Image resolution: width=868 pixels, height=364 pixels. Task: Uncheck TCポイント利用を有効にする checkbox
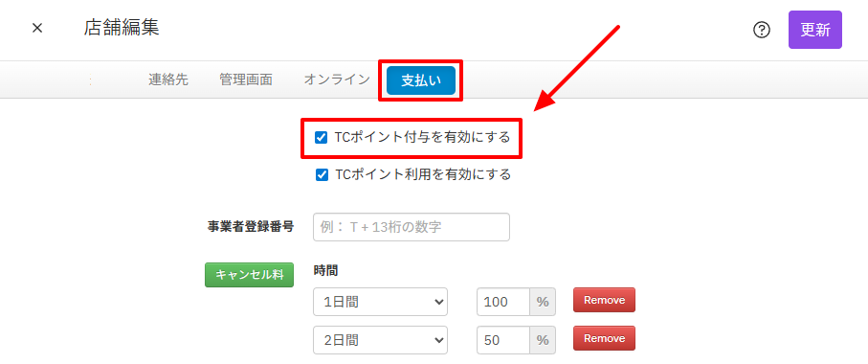coord(321,175)
